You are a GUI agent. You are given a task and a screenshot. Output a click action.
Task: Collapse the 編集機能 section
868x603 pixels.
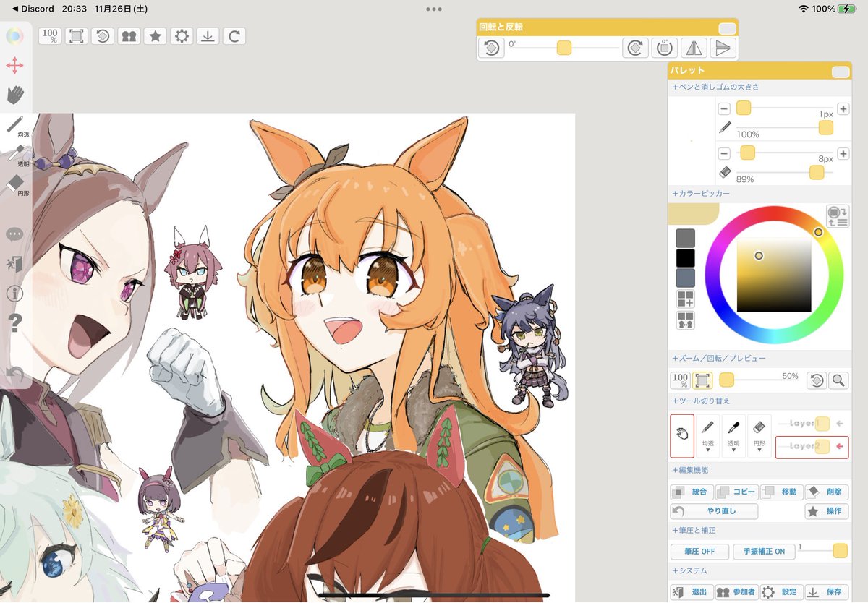click(690, 470)
